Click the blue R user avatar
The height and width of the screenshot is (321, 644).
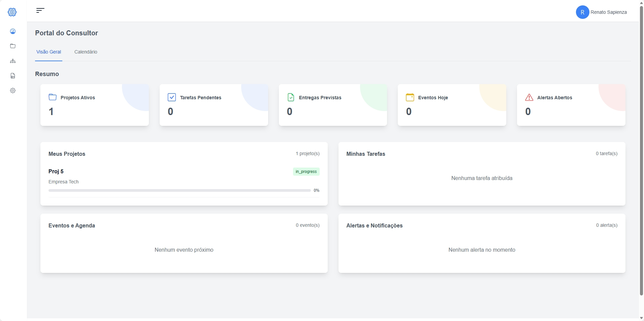(x=582, y=12)
